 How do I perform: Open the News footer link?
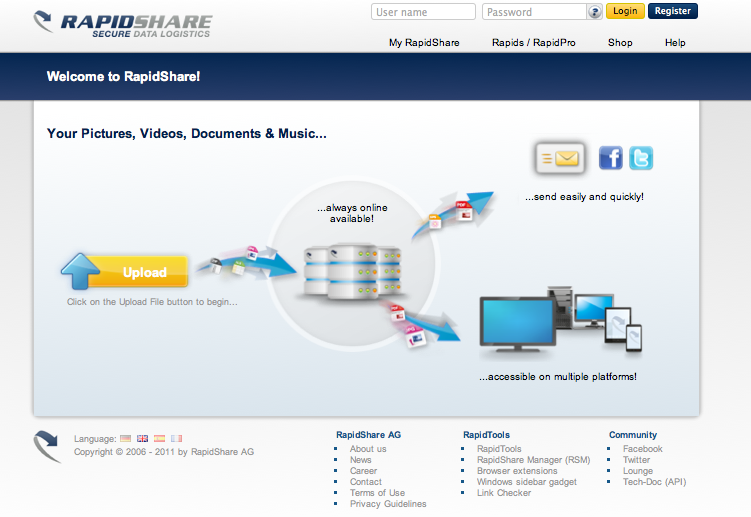click(x=361, y=460)
